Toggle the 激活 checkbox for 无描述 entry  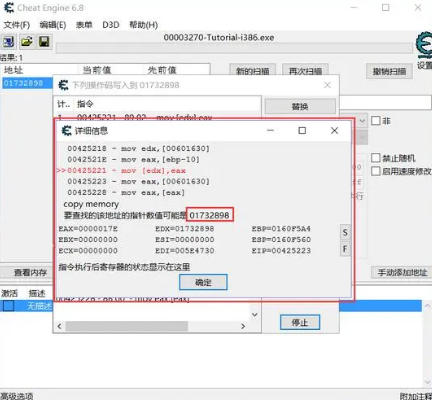click(9, 306)
